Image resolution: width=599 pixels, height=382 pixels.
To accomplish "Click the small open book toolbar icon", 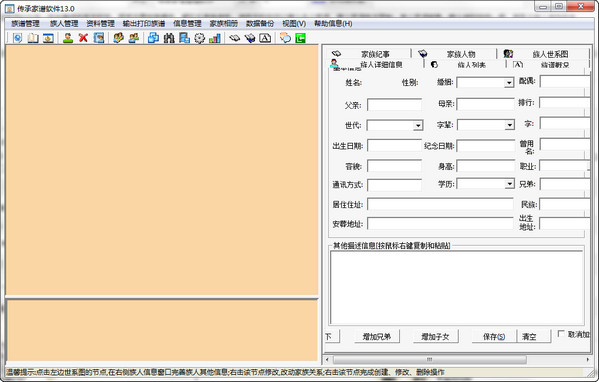I will 235,38.
